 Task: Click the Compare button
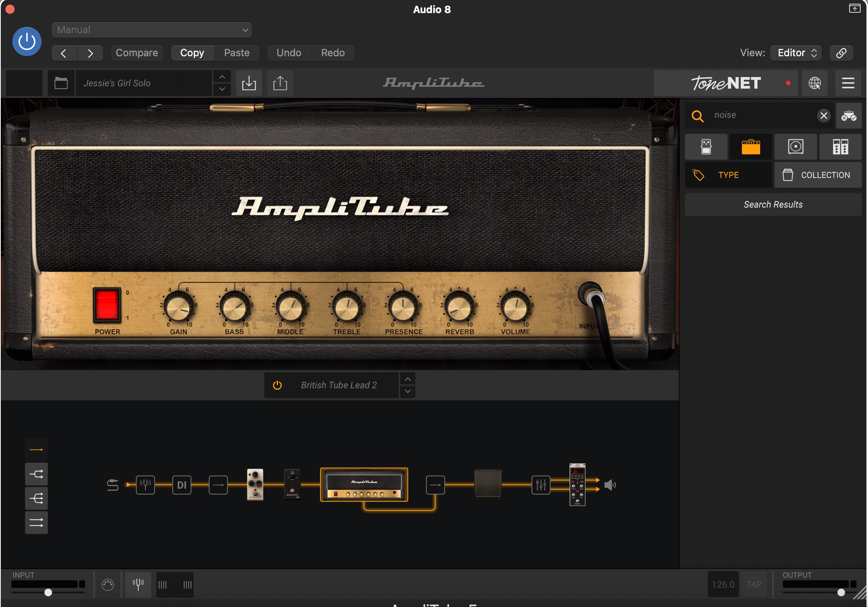point(137,53)
